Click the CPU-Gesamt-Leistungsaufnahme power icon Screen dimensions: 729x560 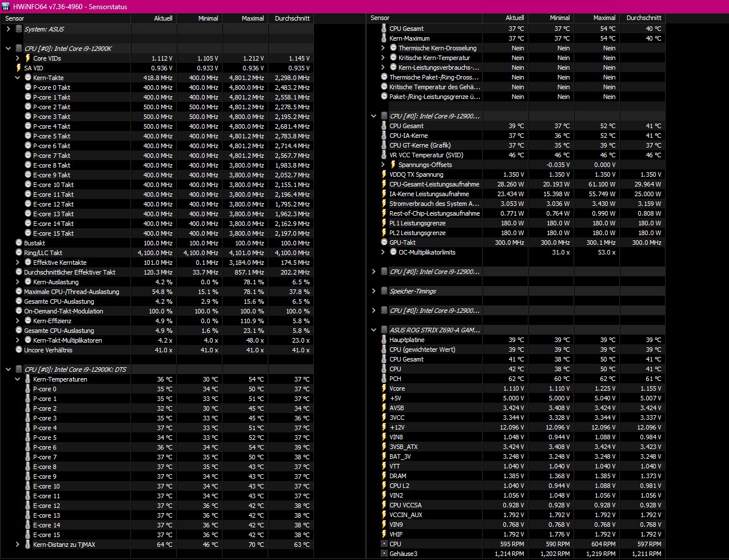(384, 184)
